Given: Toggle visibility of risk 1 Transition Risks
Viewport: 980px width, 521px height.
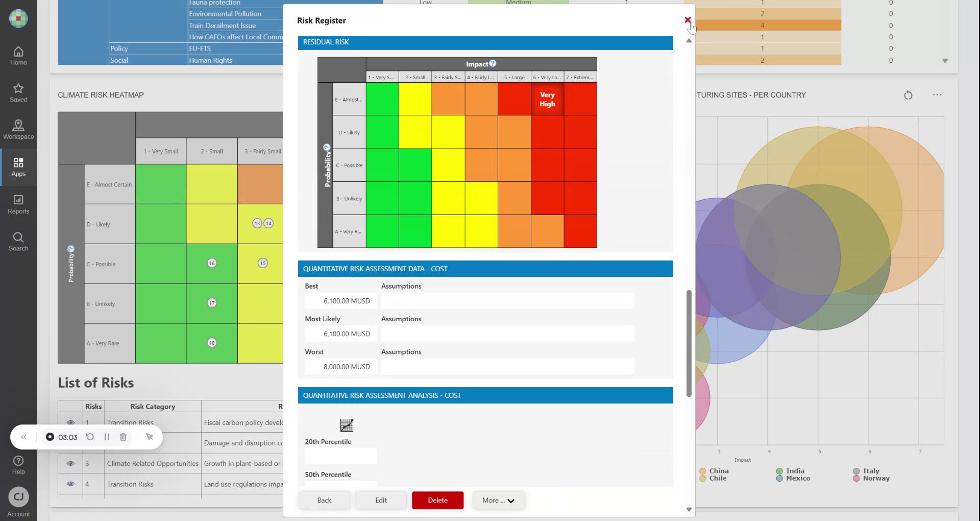Looking at the screenshot, I should tap(70, 422).
